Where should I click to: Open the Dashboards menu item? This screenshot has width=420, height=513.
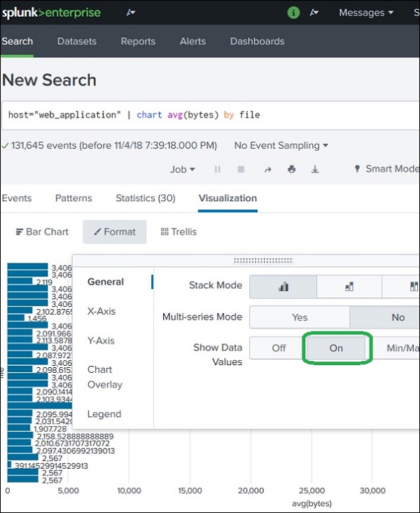tap(257, 41)
